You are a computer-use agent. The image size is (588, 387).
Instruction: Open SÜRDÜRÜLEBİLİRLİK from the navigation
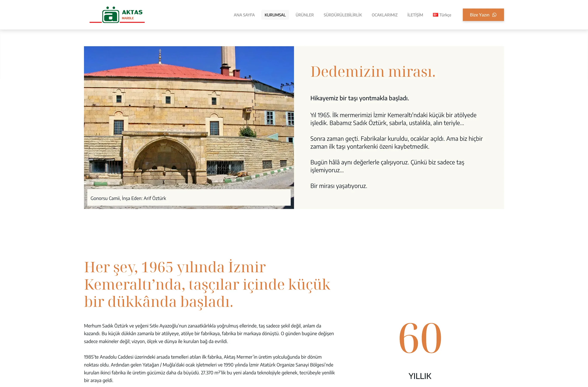[x=342, y=15]
